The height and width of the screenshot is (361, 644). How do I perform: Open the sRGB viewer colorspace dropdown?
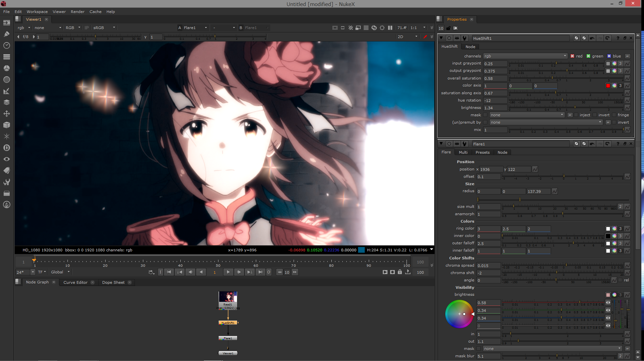(x=104, y=28)
